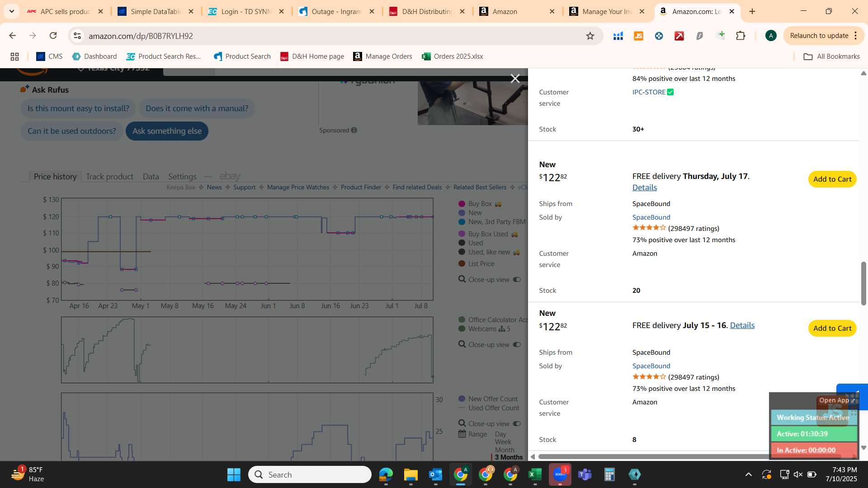This screenshot has width=868, height=488.
Task: Open the apps grid in bookmarks bar
Action: coord(14,56)
